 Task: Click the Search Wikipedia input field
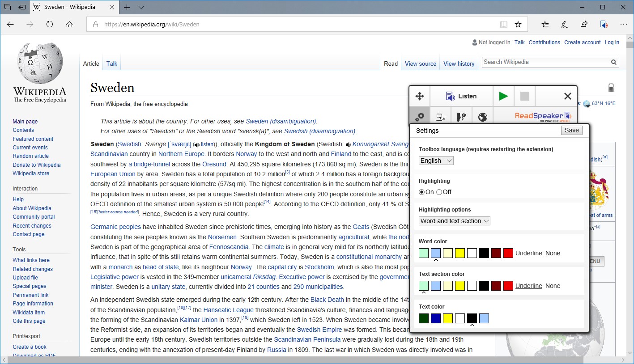546,62
